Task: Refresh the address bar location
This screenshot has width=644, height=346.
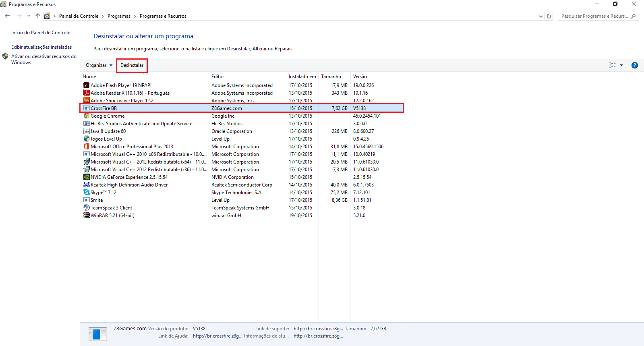Action: (x=549, y=16)
